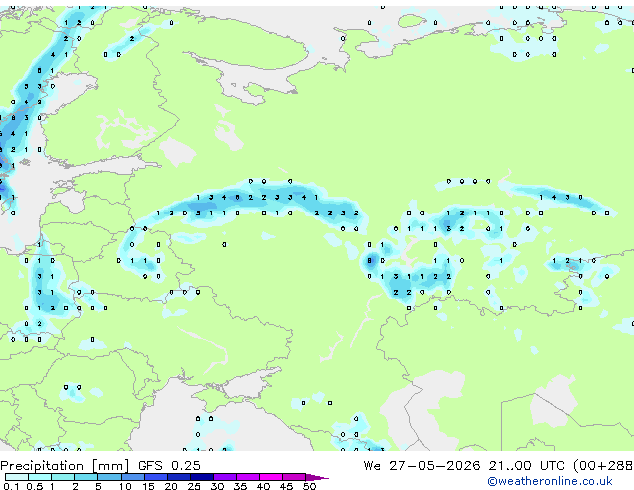Click the 15–20 mm blue legend swatch
This screenshot has width=634, height=490.
click(x=155, y=477)
